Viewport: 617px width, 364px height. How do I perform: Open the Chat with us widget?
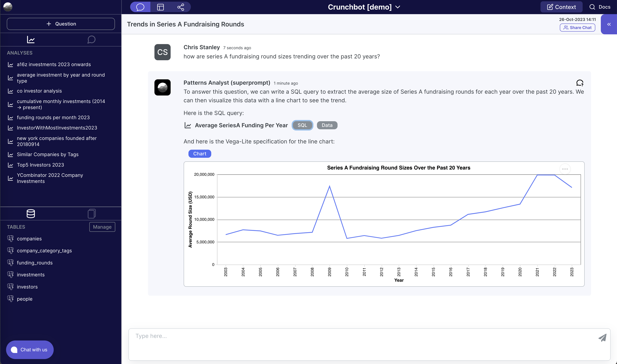30,349
